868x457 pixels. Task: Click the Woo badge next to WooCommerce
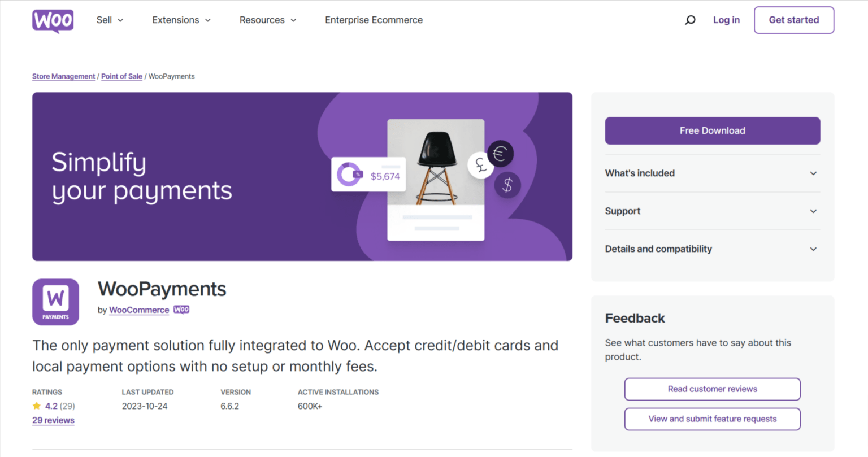coord(181,310)
